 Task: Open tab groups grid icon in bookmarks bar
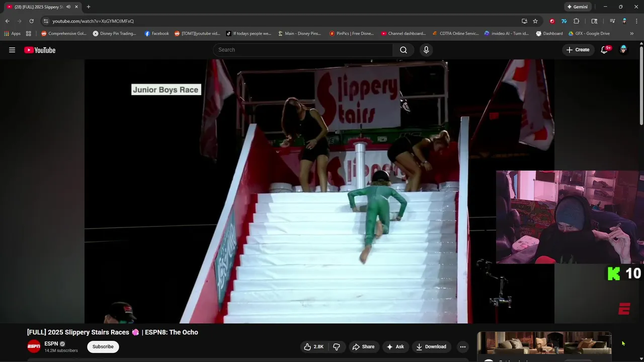(x=28, y=34)
